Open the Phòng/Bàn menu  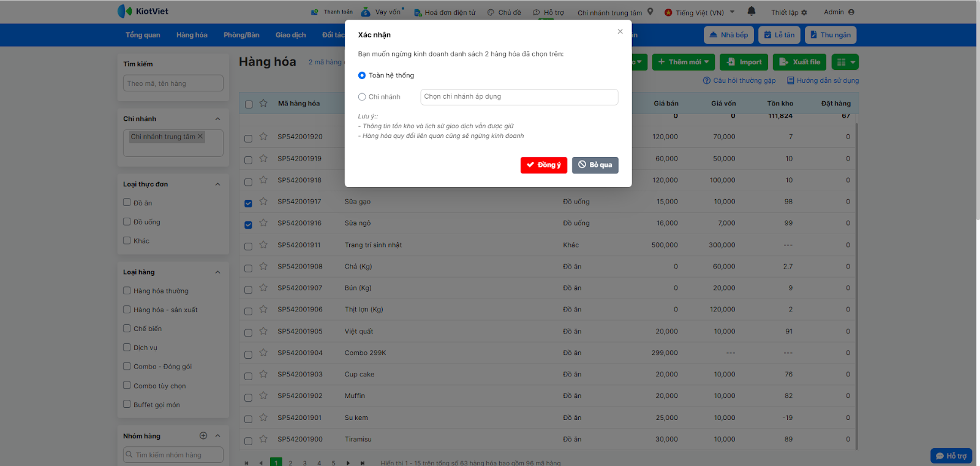pos(241,35)
